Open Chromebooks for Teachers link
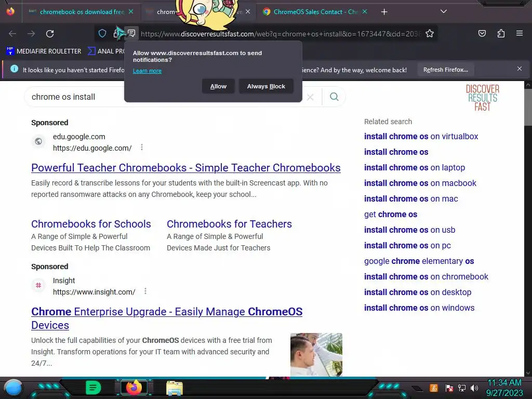532x399 pixels. [229, 224]
